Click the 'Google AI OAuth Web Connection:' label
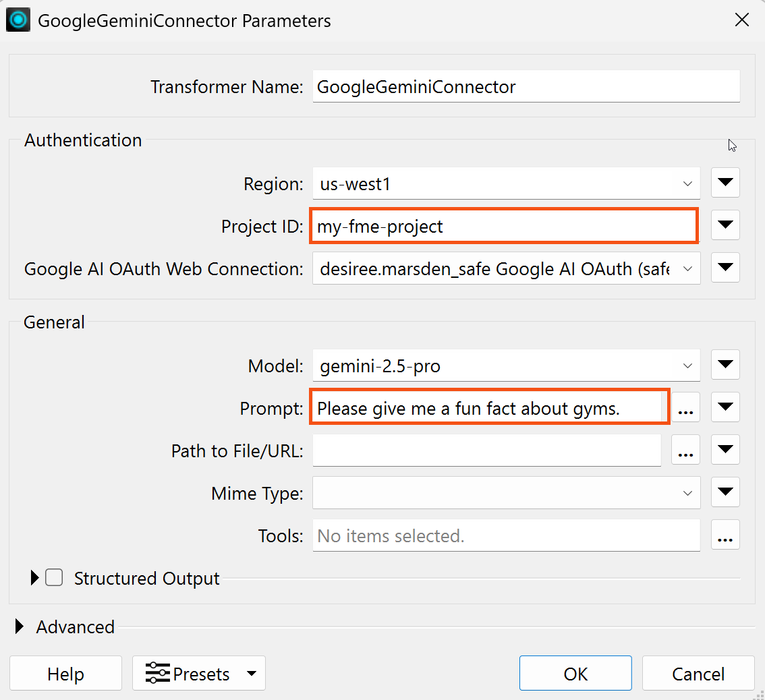Image resolution: width=765 pixels, height=700 pixels. pos(164,269)
